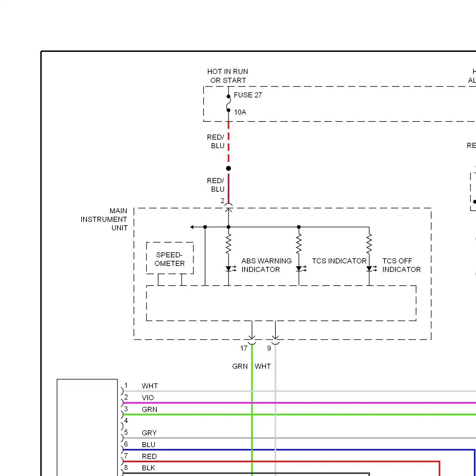Click pin 3 GRN wire label
This screenshot has height=476, width=476.
tap(149, 409)
